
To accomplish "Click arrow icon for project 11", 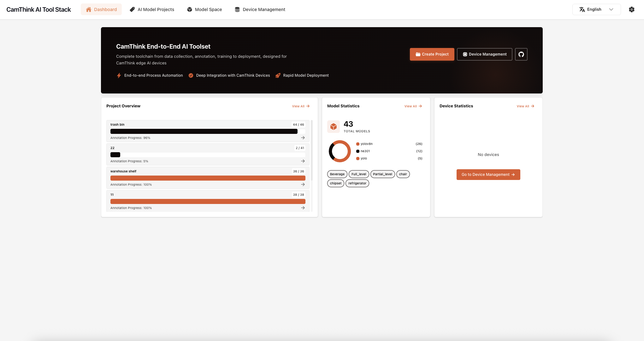I will pos(303,208).
